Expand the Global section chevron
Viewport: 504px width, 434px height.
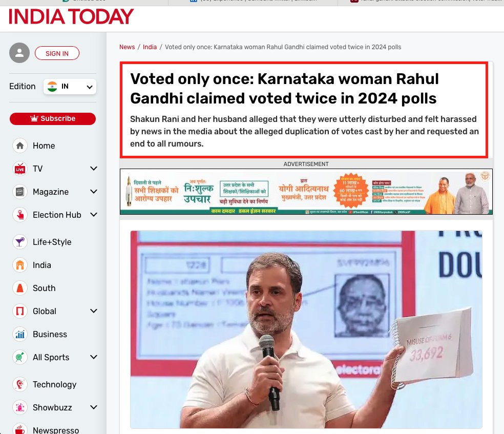[94, 311]
